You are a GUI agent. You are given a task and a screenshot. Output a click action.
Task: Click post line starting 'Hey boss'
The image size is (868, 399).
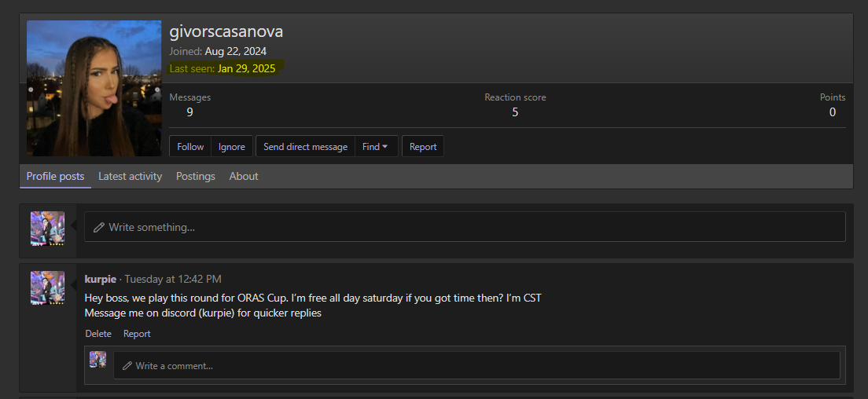pos(313,298)
